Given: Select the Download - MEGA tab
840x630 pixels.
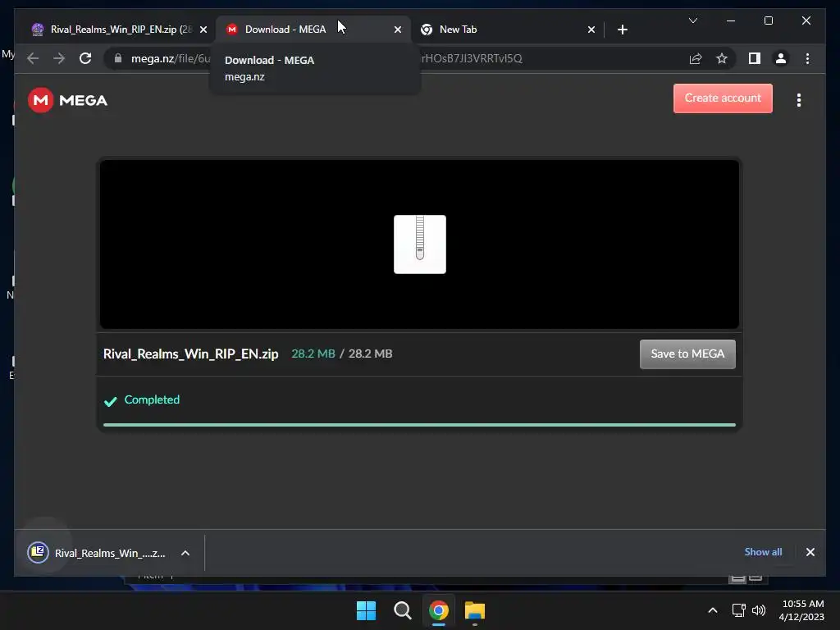Looking at the screenshot, I should (313, 30).
